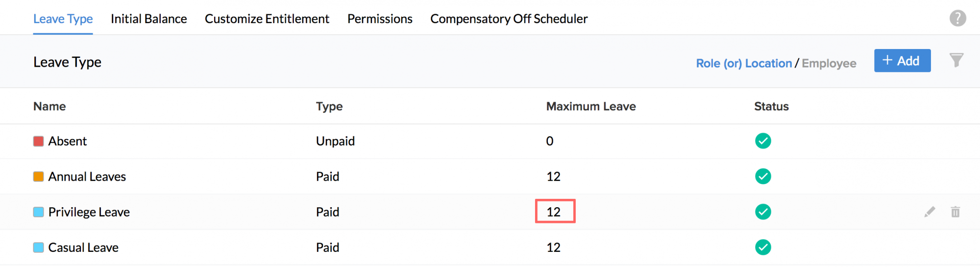
Task: Click the filter funnel icon
Action: [x=956, y=60]
